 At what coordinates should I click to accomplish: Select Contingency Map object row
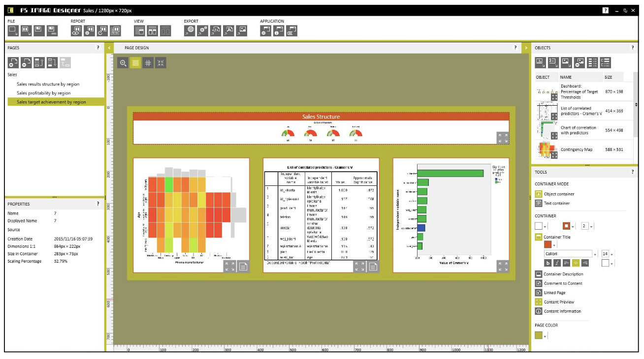584,150
